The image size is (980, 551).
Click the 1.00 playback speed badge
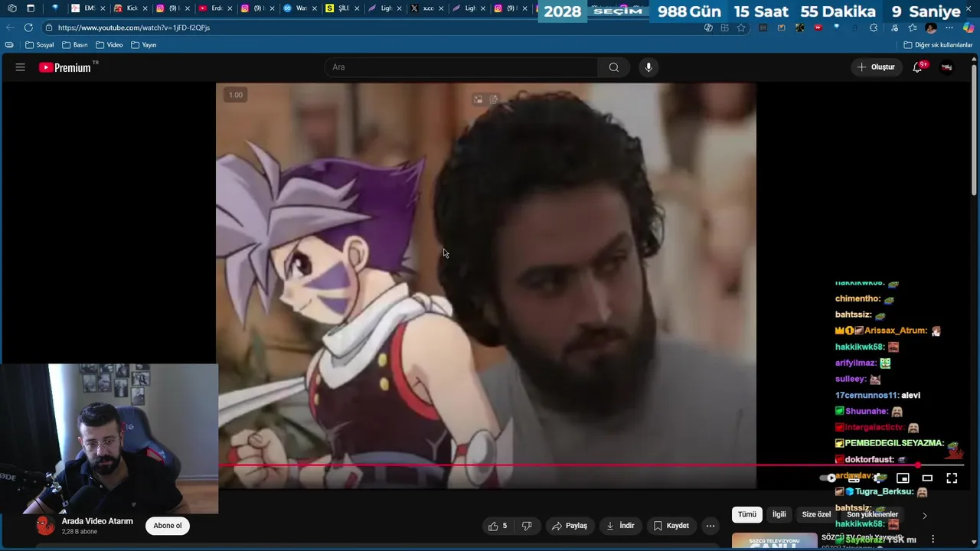pyautogui.click(x=236, y=95)
